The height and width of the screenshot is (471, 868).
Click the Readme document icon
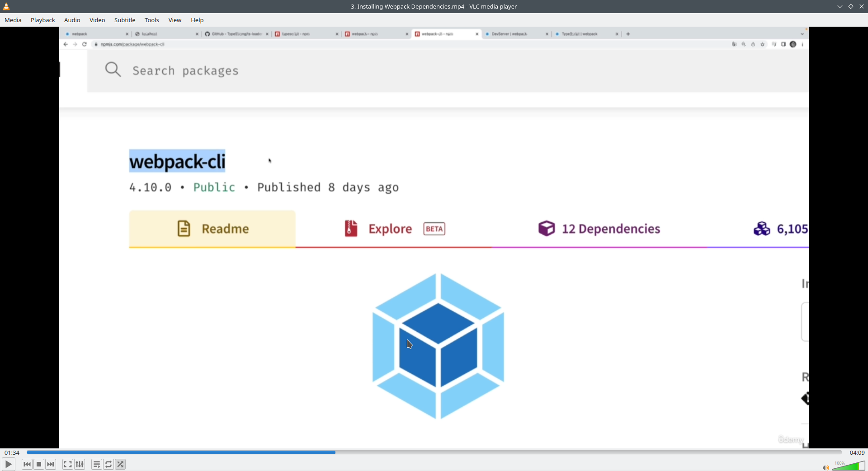pos(184,229)
